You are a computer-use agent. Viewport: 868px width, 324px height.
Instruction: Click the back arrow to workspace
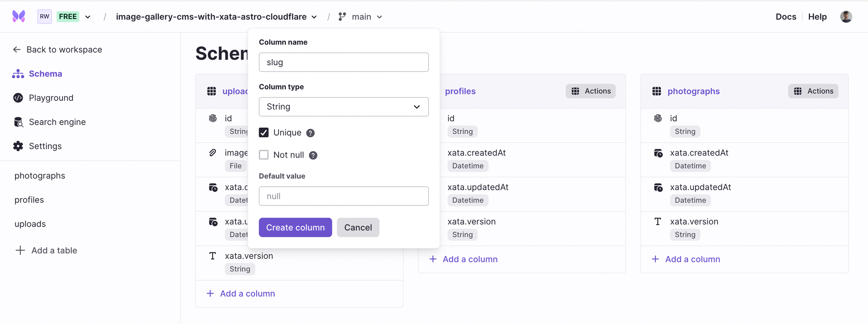[17, 50]
